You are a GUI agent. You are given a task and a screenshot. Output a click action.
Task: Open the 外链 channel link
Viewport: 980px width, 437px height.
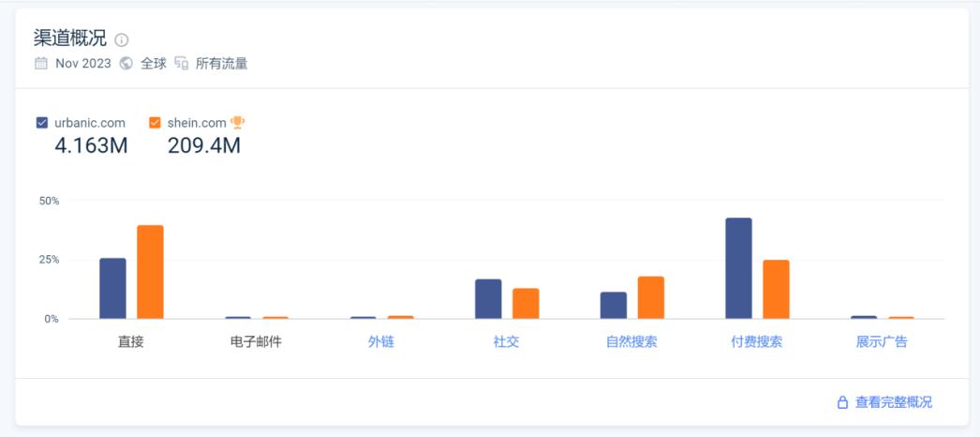(381, 342)
